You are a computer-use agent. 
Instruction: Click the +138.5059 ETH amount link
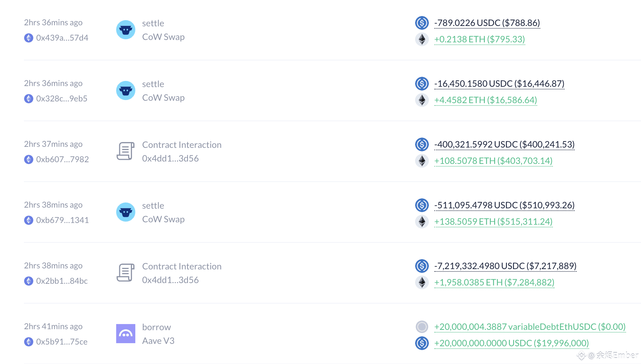click(x=493, y=222)
